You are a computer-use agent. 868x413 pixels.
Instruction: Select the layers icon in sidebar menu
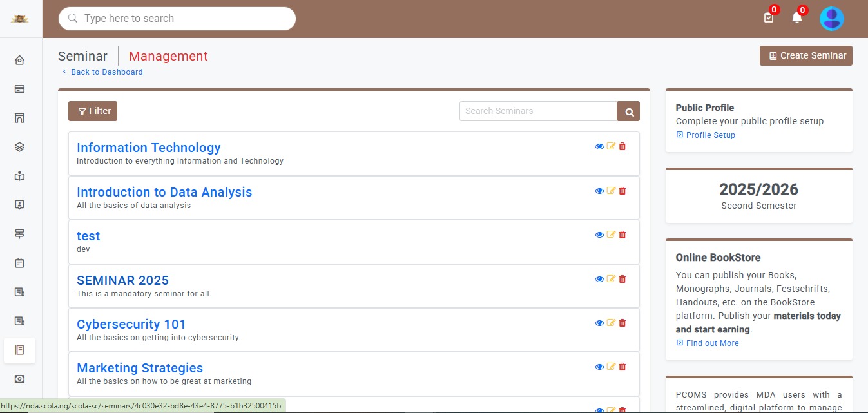[x=19, y=147]
